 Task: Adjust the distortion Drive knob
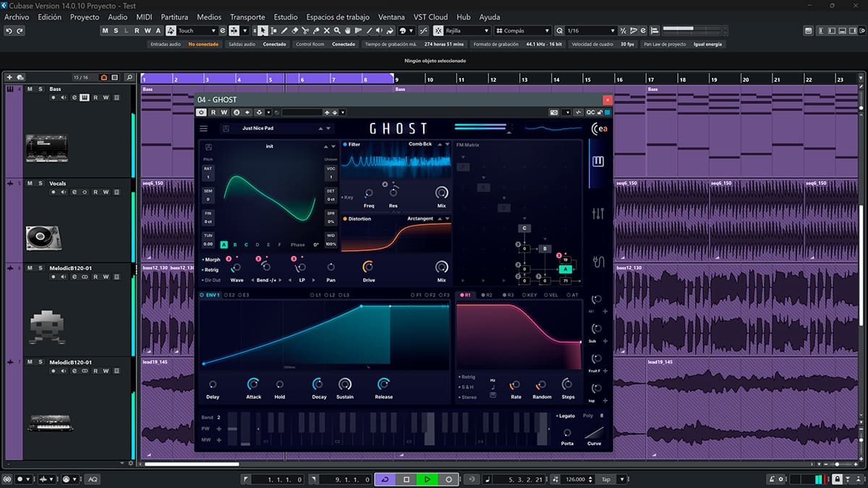(x=369, y=267)
